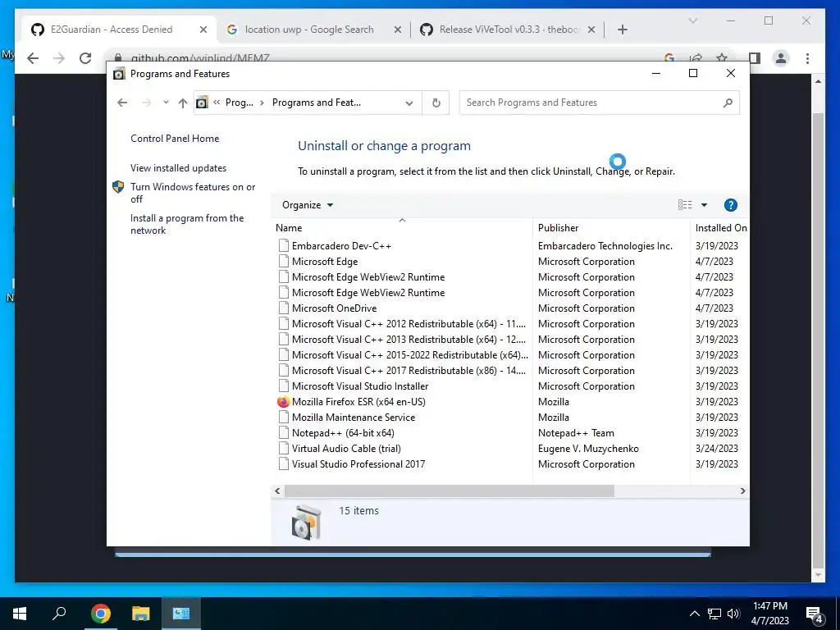Open File Explorer from the taskbar
The height and width of the screenshot is (630, 840).
click(x=141, y=614)
